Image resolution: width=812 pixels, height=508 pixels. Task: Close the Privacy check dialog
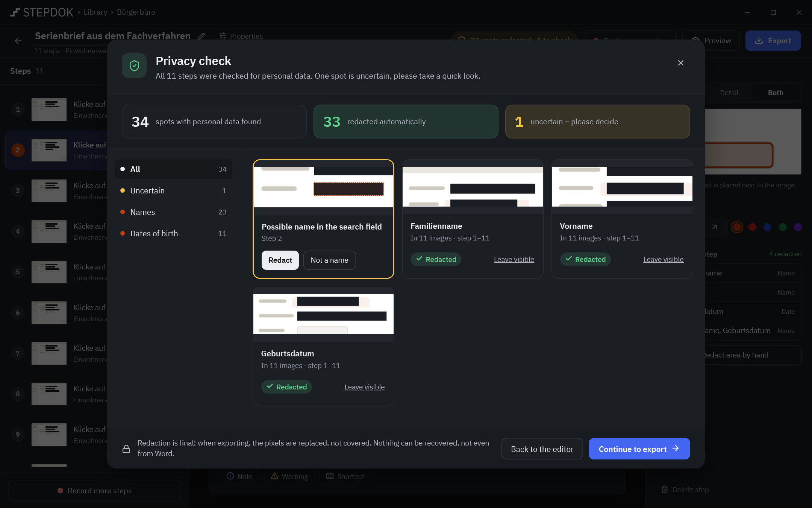pos(680,63)
